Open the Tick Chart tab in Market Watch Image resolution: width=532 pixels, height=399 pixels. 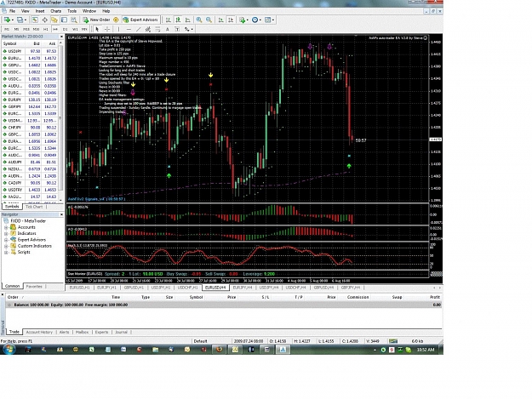[x=34, y=207]
